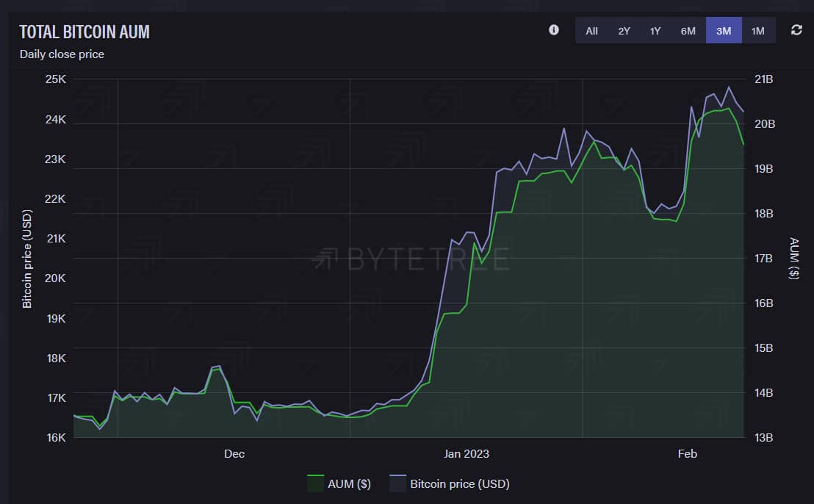This screenshot has width=814, height=504.
Task: Toggle the Bitcoin price (USD) legend series
Action: 450,483
